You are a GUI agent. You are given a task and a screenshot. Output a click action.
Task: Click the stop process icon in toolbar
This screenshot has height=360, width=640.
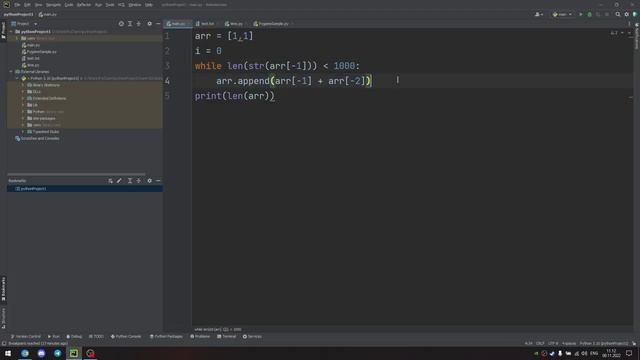click(x=607, y=14)
